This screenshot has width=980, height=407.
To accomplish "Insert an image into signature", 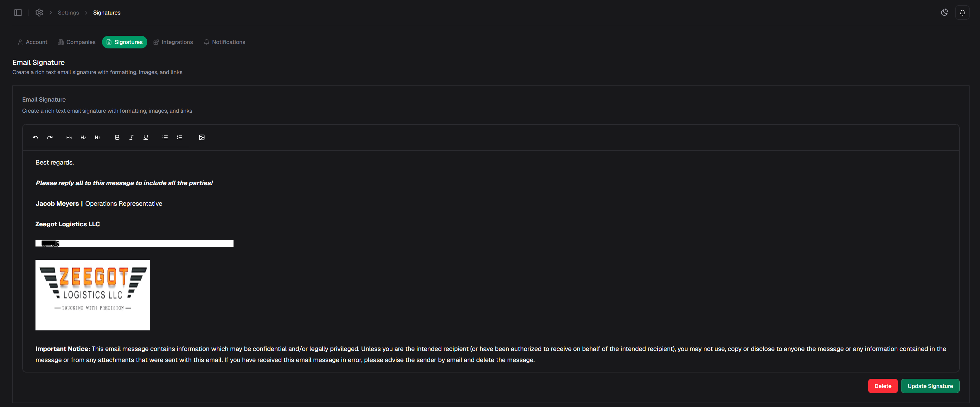I will (202, 138).
